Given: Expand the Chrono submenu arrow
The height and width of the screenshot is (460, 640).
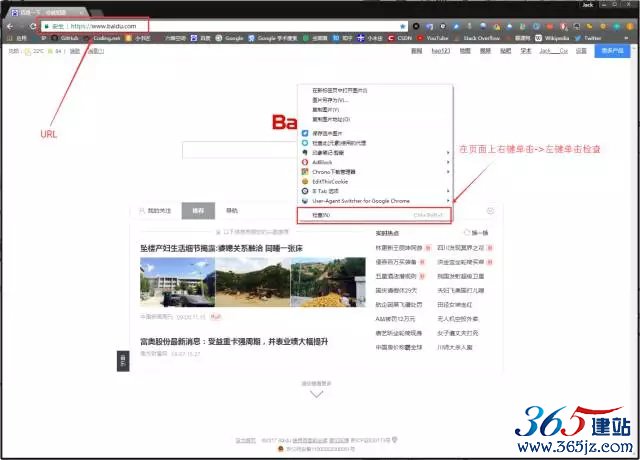Looking at the screenshot, I should point(448,172).
